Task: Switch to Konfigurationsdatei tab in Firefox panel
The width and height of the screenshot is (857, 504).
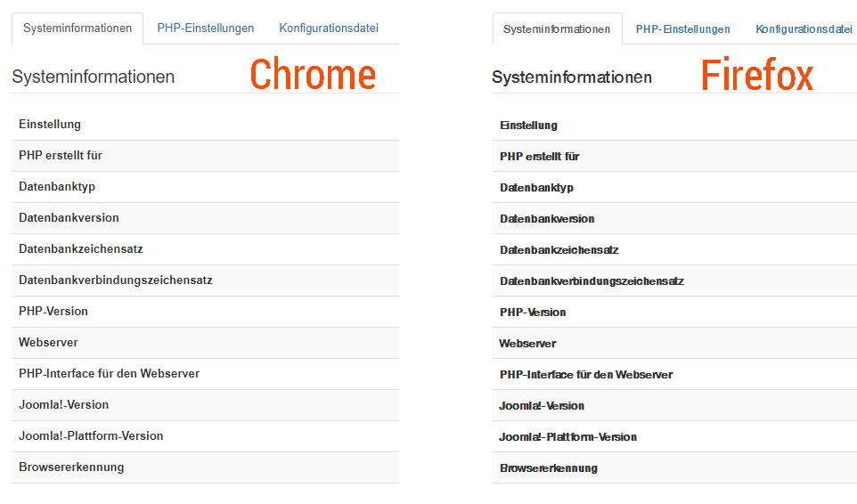Action: pyautogui.click(x=804, y=29)
